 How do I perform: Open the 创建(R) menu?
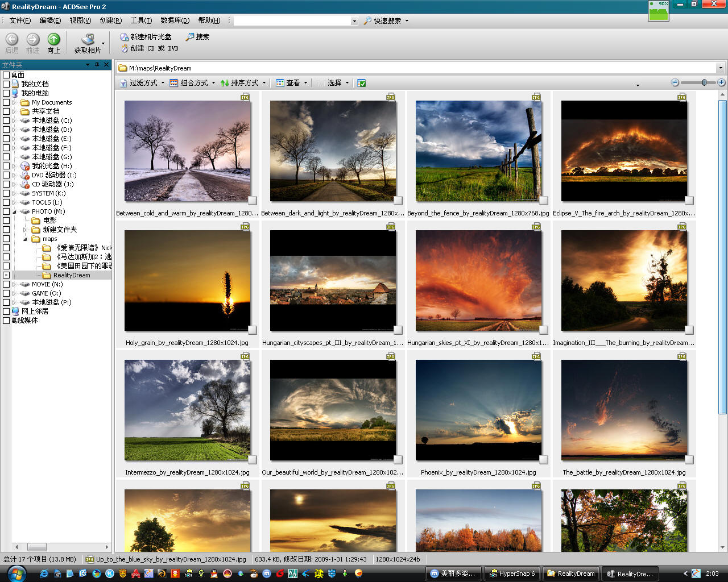click(x=111, y=20)
